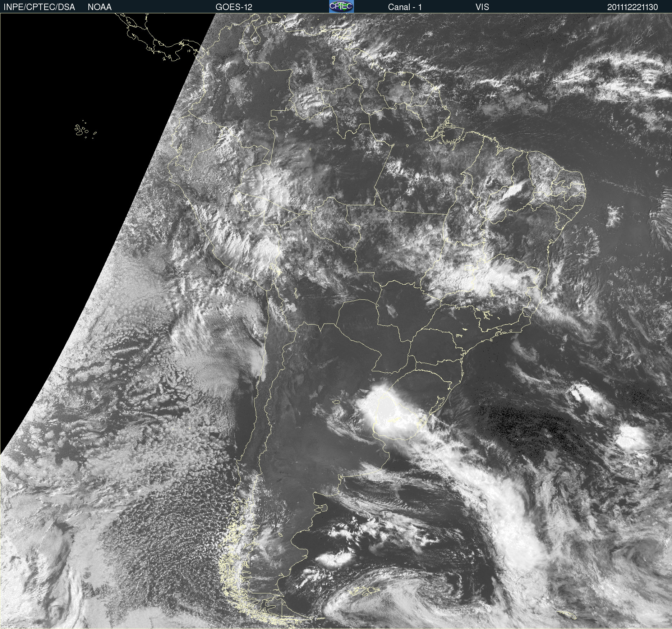Click the VIS channel label
This screenshot has height=629, width=672.
point(482,7)
